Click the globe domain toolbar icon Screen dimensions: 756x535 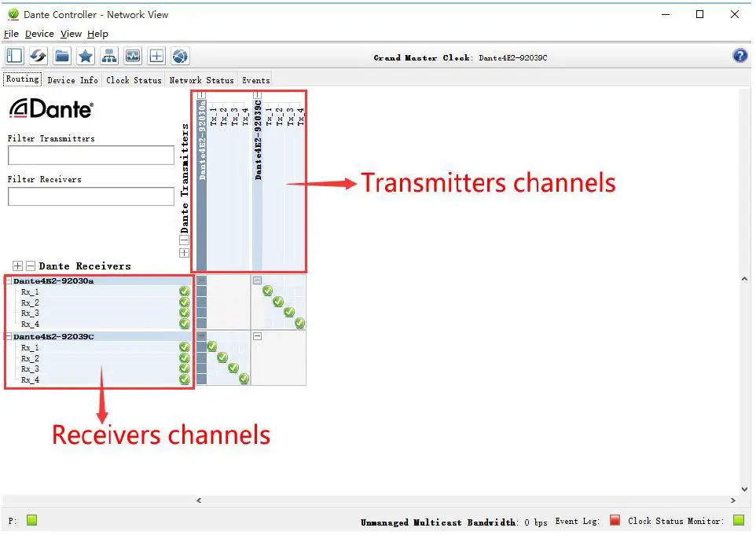pyautogui.click(x=180, y=56)
